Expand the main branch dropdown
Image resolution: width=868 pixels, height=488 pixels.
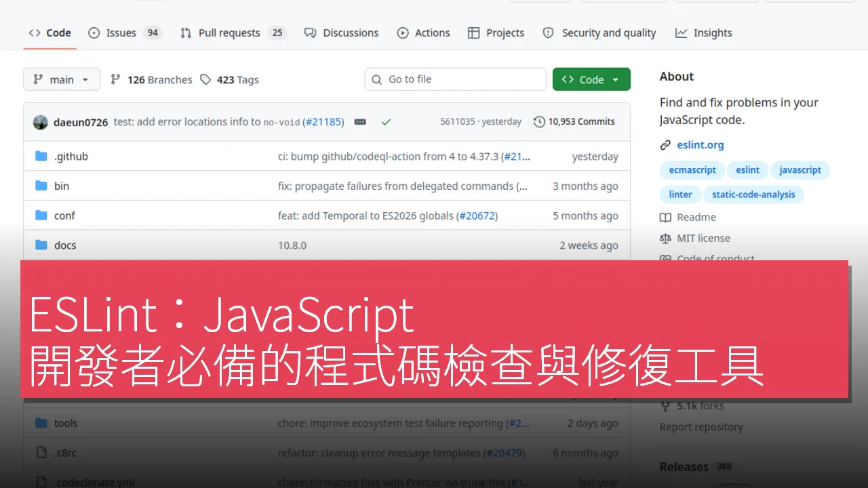[x=62, y=79]
